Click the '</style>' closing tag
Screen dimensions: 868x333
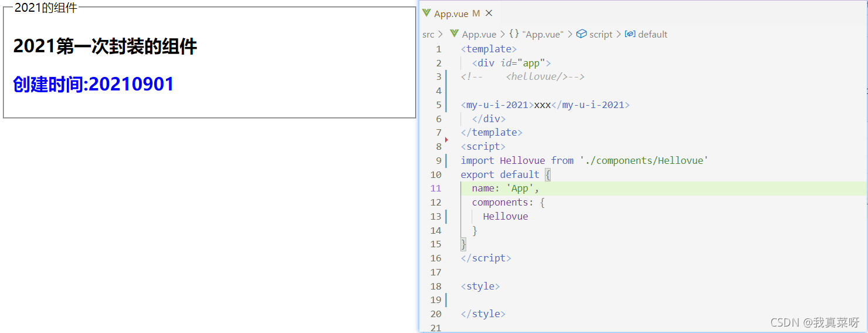tap(483, 314)
